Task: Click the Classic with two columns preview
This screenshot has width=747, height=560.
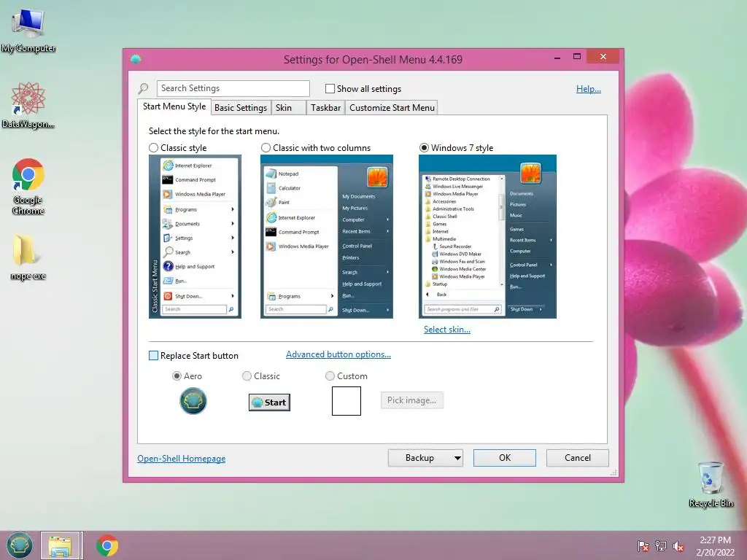Action: pos(327,237)
